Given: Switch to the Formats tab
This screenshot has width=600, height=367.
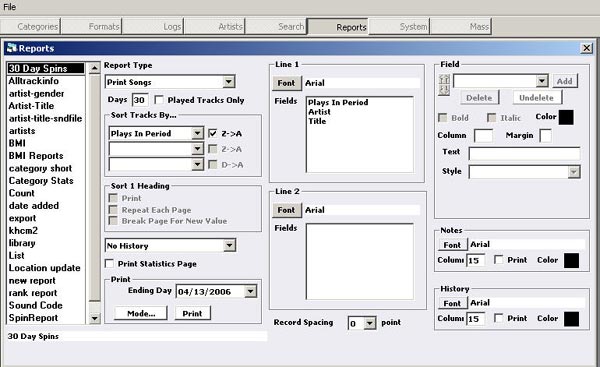Looking at the screenshot, I should point(92,26).
